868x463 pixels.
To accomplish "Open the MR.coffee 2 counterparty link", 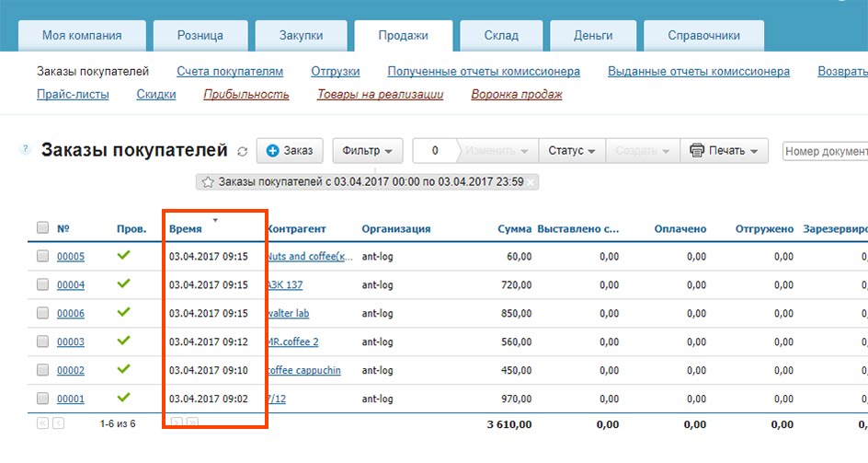I will (x=293, y=342).
